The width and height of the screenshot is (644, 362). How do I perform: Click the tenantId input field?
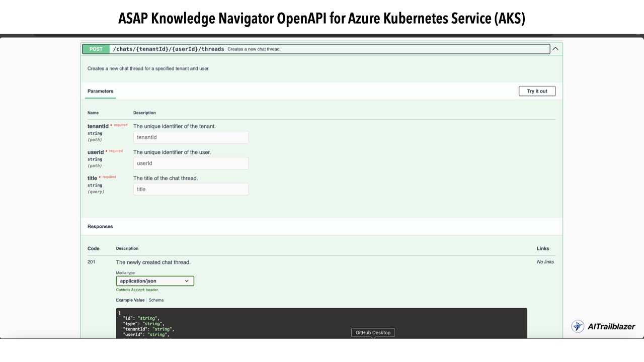click(191, 137)
